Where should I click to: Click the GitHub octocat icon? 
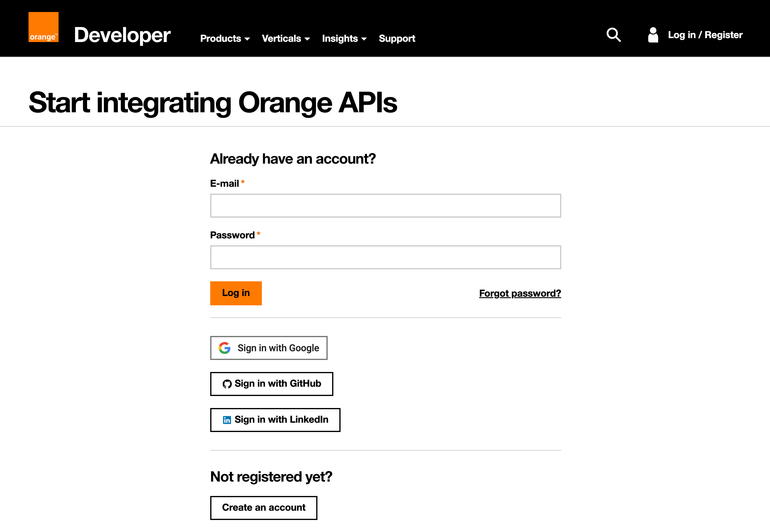(x=227, y=384)
